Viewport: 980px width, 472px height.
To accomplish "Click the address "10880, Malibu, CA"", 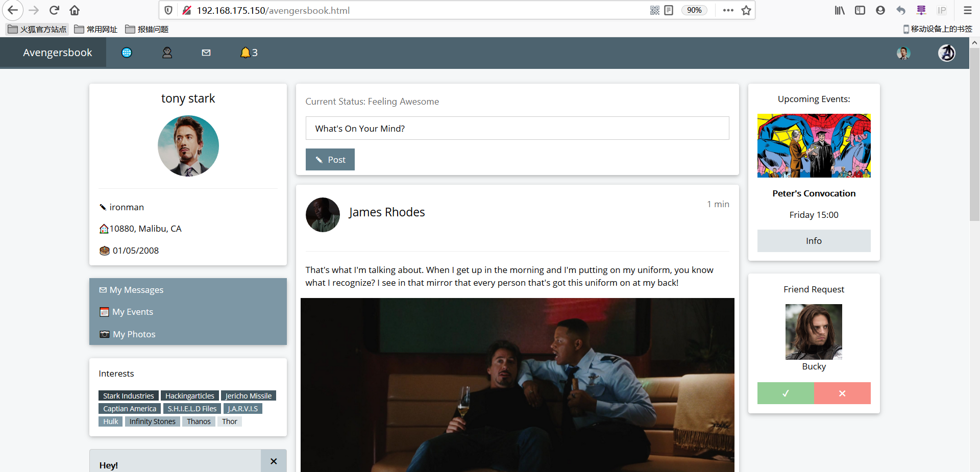I will coord(140,229).
